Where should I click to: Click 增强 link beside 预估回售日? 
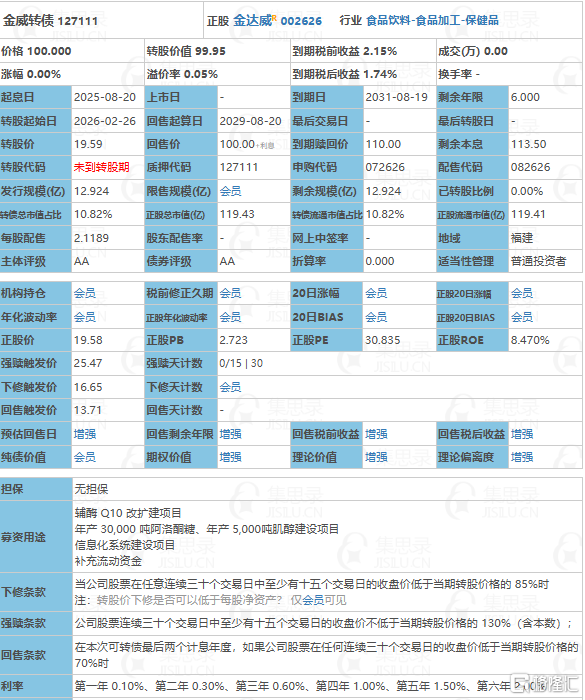point(85,434)
